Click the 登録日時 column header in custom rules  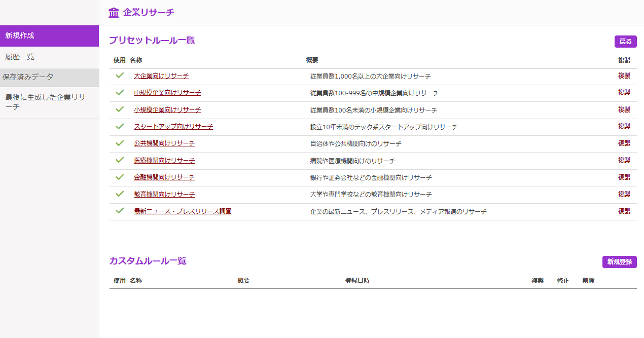(357, 281)
